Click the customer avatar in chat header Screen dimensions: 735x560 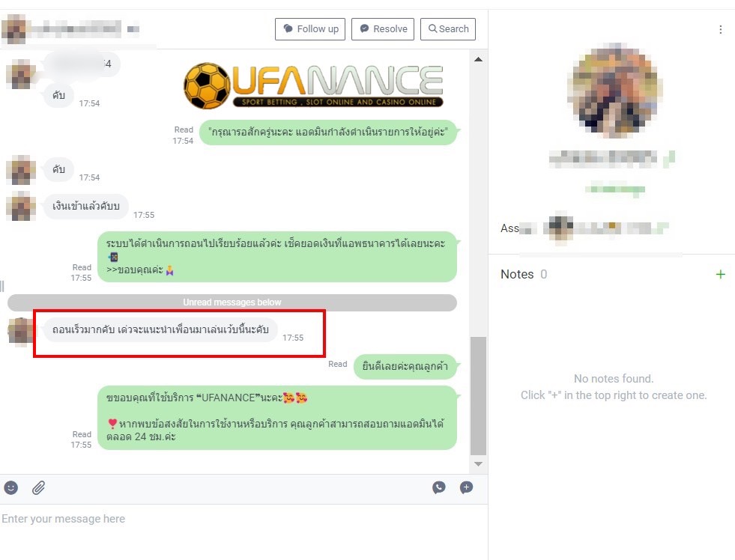pyautogui.click(x=13, y=29)
